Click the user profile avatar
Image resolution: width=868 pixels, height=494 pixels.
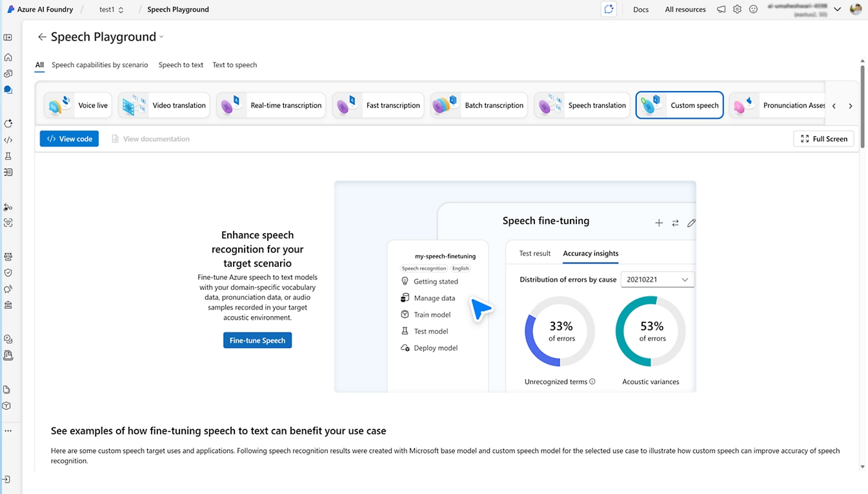pos(856,9)
